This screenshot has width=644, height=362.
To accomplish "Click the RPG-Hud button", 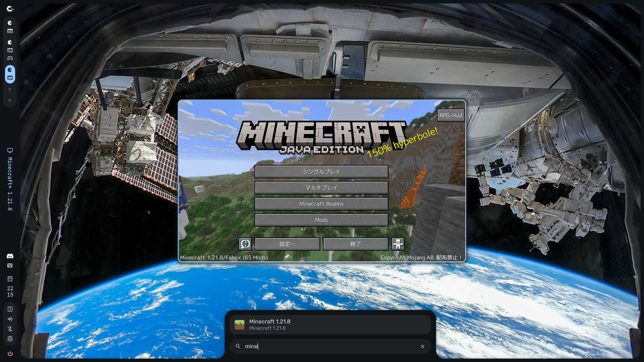I will pos(450,115).
